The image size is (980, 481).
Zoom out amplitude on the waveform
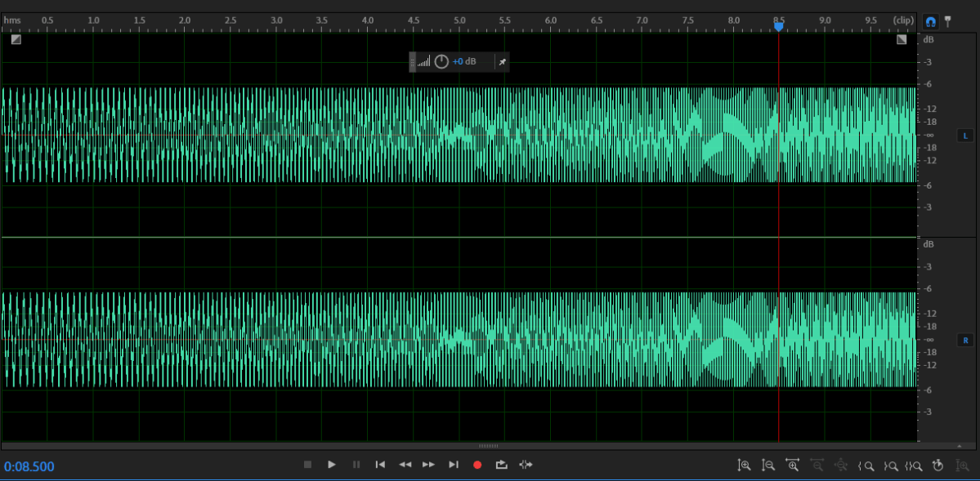tap(768, 465)
